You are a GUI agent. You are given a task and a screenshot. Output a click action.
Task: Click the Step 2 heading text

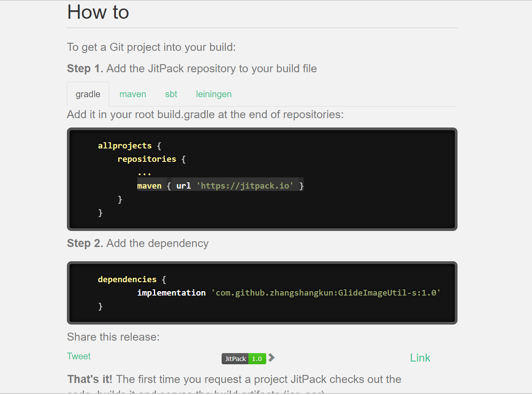pyautogui.click(x=137, y=243)
